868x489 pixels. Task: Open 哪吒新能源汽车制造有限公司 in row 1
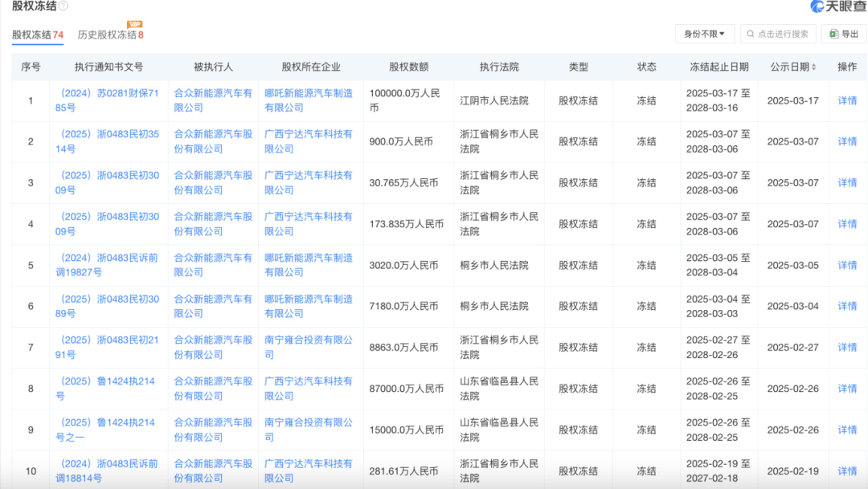tap(309, 100)
